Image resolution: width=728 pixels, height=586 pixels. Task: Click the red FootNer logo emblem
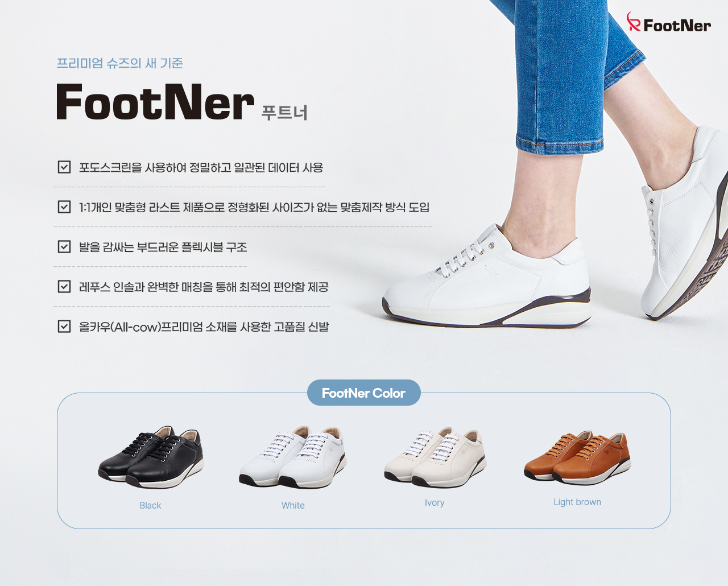pyautogui.click(x=634, y=22)
